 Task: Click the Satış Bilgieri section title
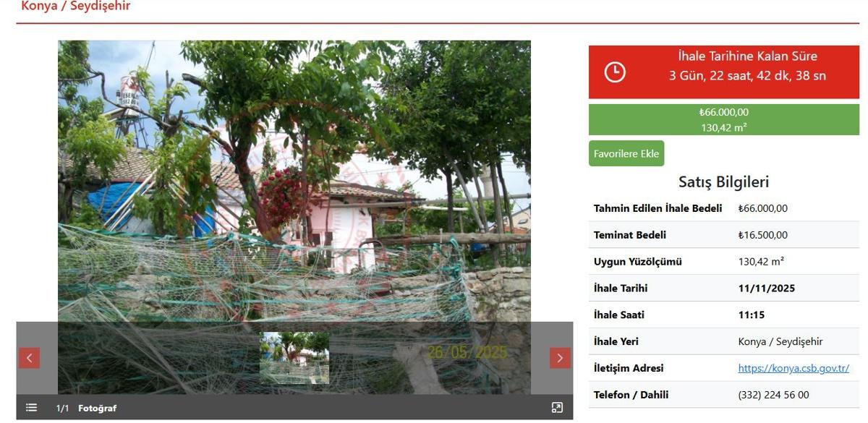click(x=723, y=182)
